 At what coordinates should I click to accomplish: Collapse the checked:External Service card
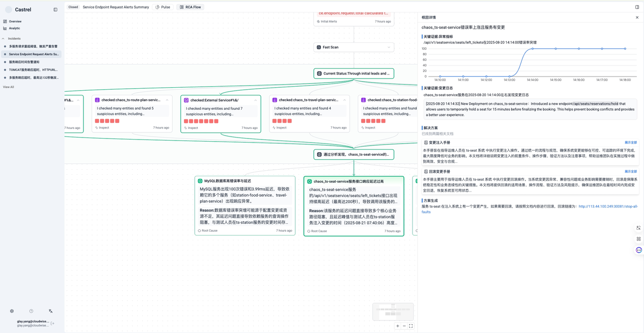256,100
